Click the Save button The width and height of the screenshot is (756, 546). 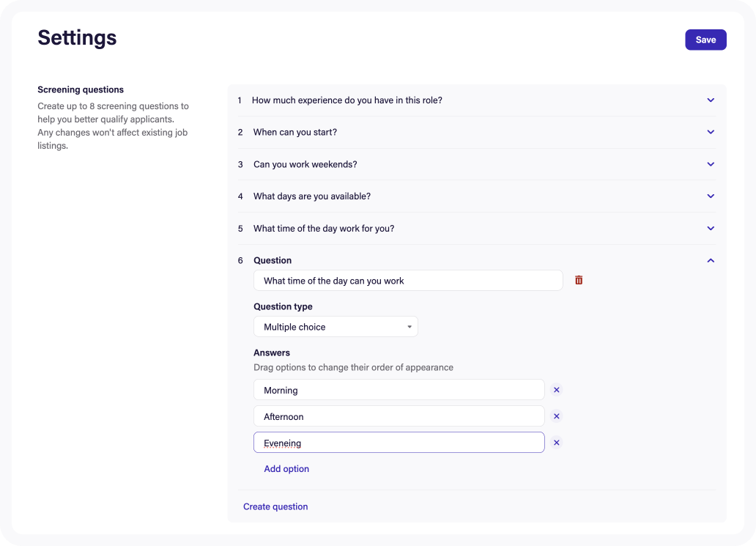point(705,40)
